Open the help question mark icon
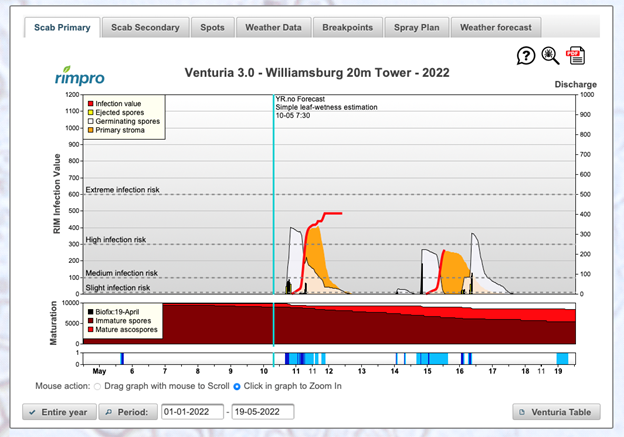 526,56
